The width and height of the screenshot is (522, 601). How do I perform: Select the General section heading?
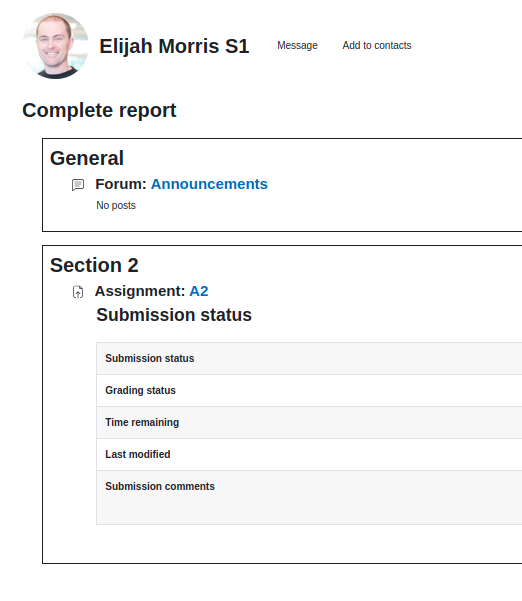(87, 158)
